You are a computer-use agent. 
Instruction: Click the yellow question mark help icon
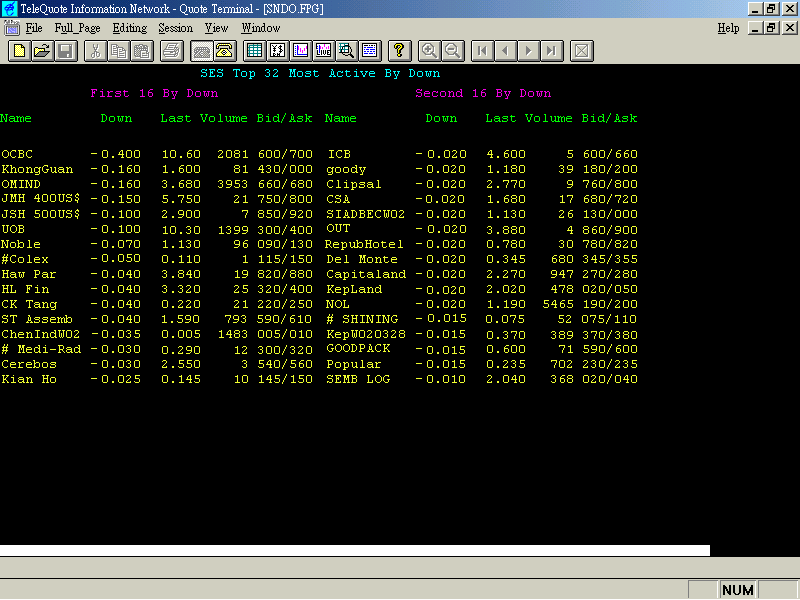tap(399, 51)
